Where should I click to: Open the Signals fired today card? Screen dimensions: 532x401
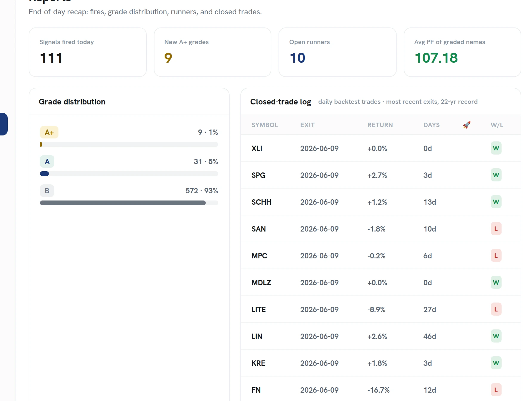[88, 52]
